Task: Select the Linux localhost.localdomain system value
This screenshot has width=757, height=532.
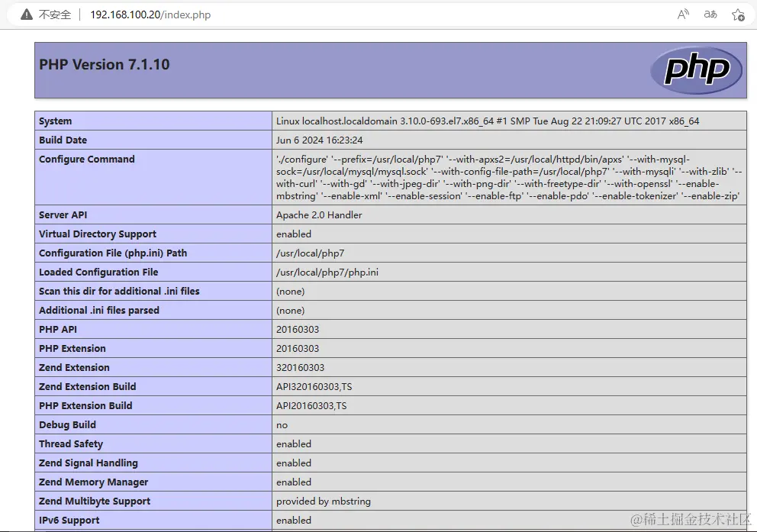Action: 488,121
